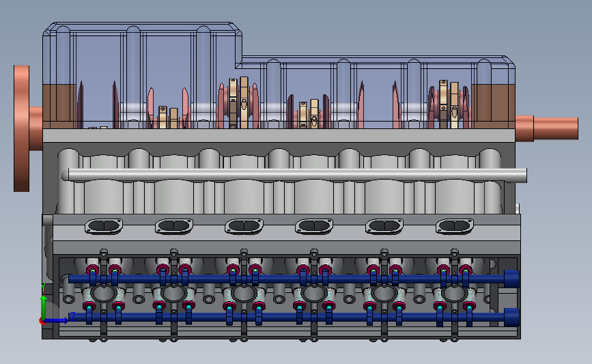
Task: Pick the red origin point of triad
Action: 42,322
